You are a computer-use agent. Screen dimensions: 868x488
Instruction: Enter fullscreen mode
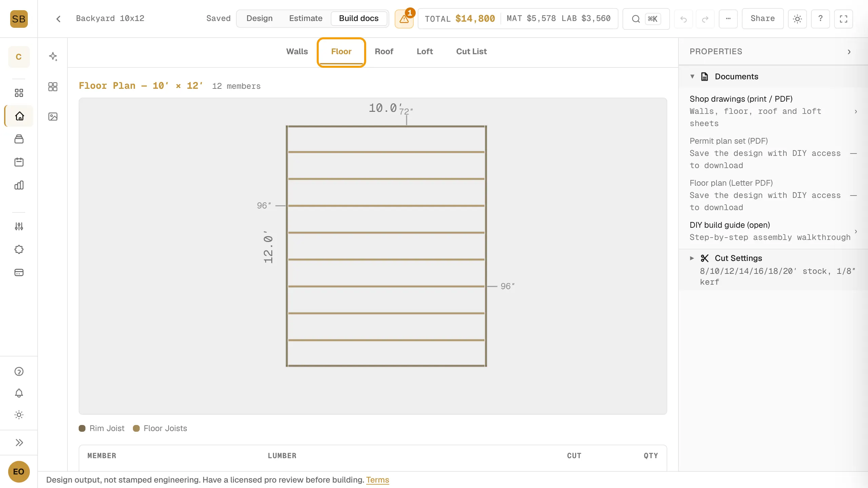coord(844,19)
